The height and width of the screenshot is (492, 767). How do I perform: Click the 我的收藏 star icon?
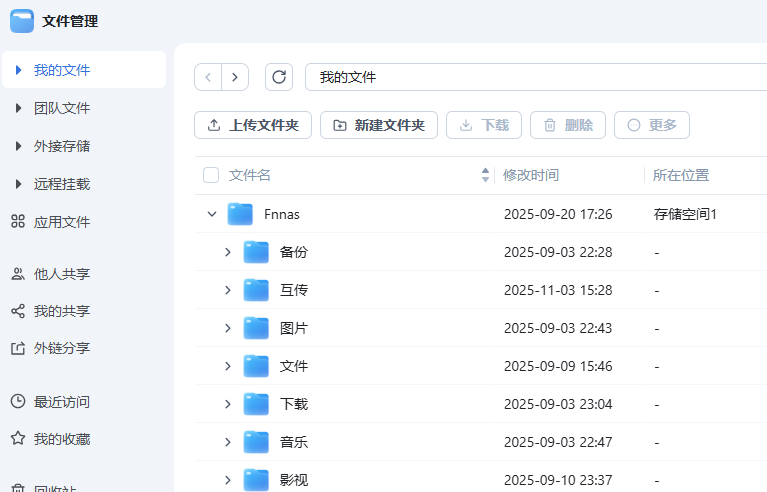click(18, 438)
